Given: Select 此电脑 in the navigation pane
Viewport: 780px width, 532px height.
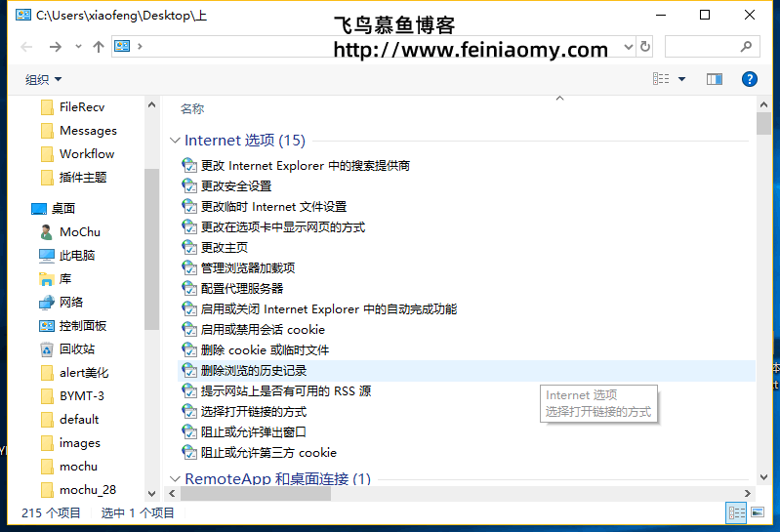Looking at the screenshot, I should (x=66, y=255).
